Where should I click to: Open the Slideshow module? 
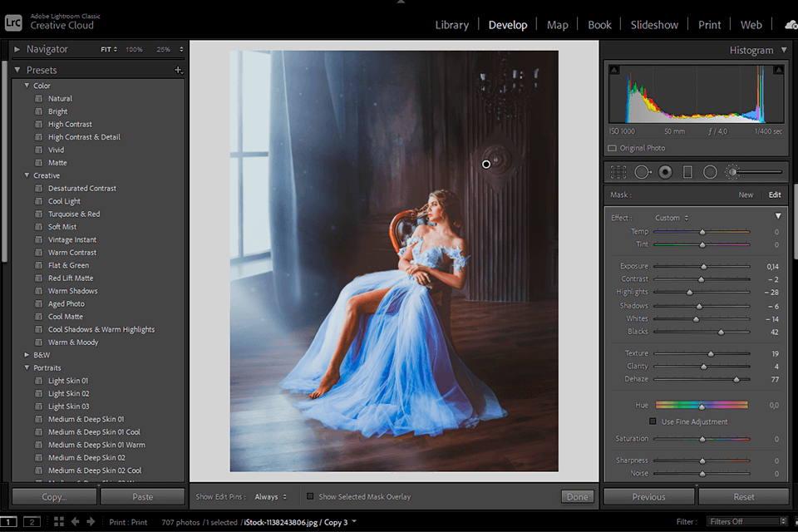[653, 25]
